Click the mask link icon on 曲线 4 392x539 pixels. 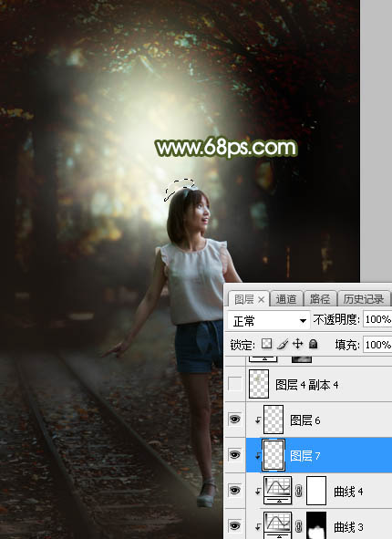coord(299,491)
